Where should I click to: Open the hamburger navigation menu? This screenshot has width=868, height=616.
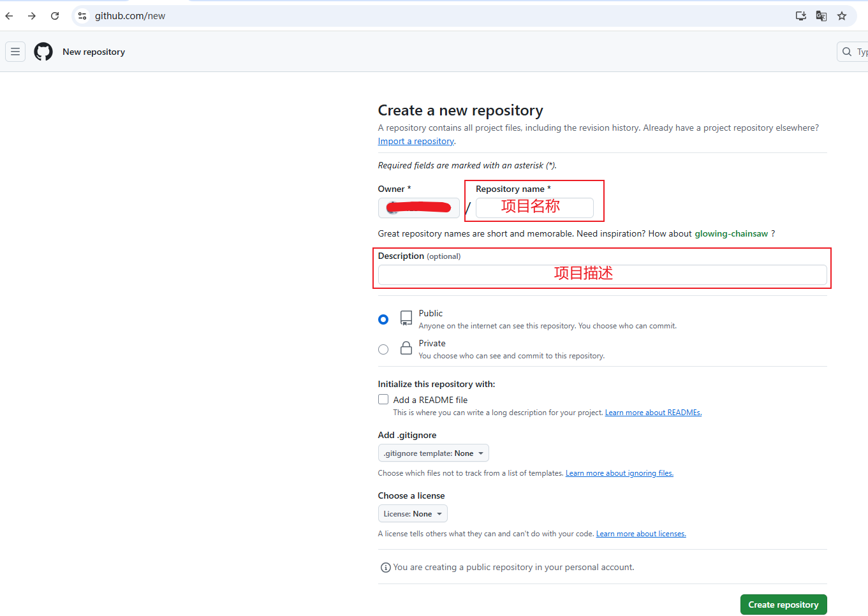point(15,52)
